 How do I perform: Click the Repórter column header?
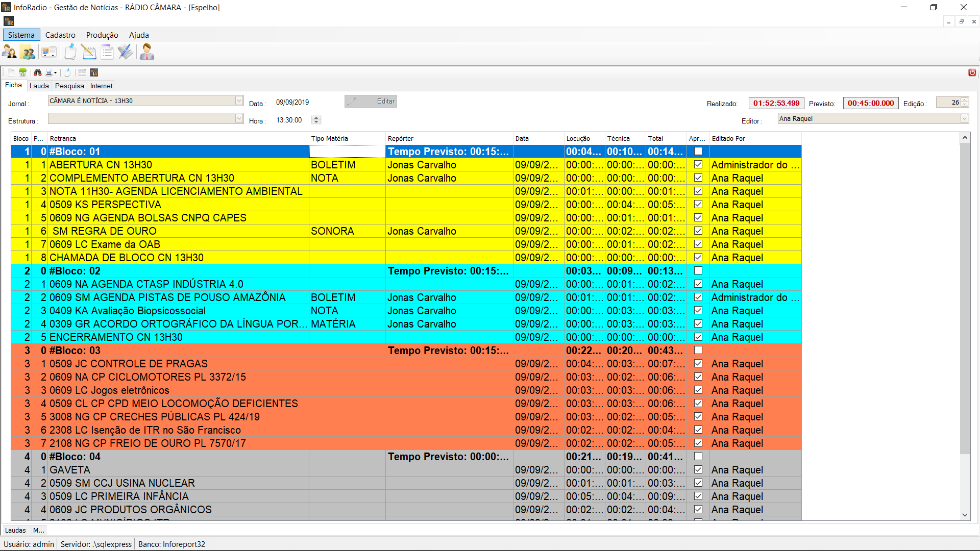coord(449,138)
